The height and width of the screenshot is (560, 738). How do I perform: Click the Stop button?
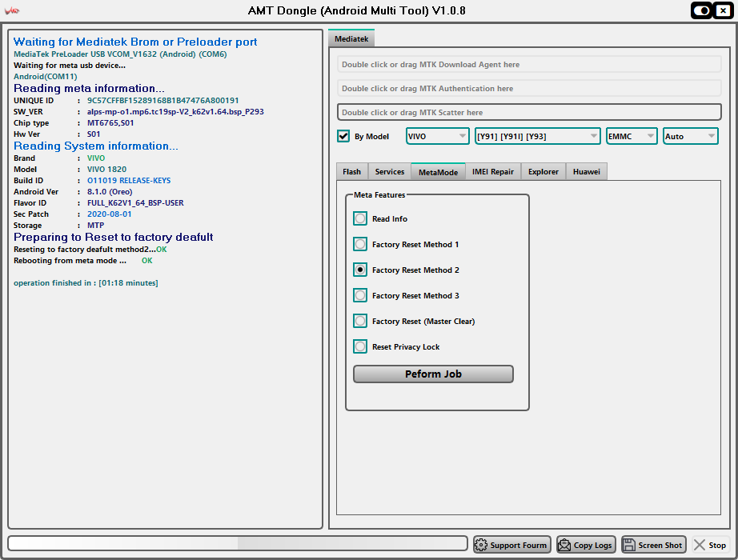point(711,545)
